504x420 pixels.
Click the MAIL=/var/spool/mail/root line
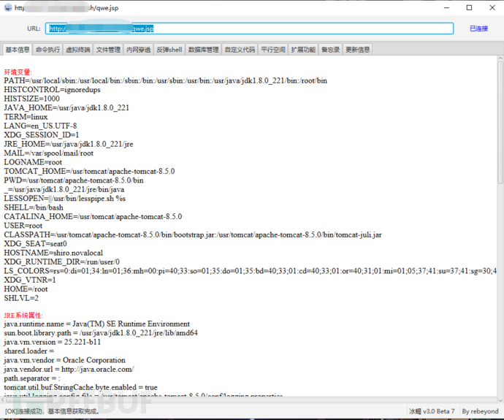pos(49,153)
